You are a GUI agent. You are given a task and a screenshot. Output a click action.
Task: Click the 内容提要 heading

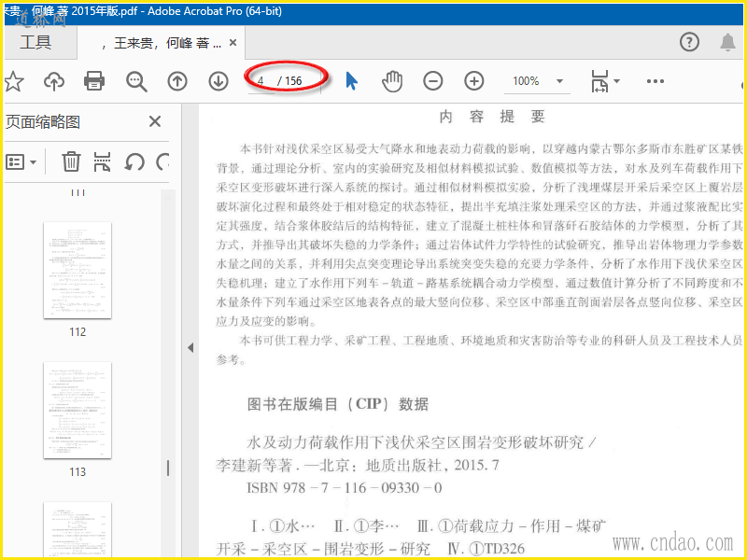click(x=492, y=116)
